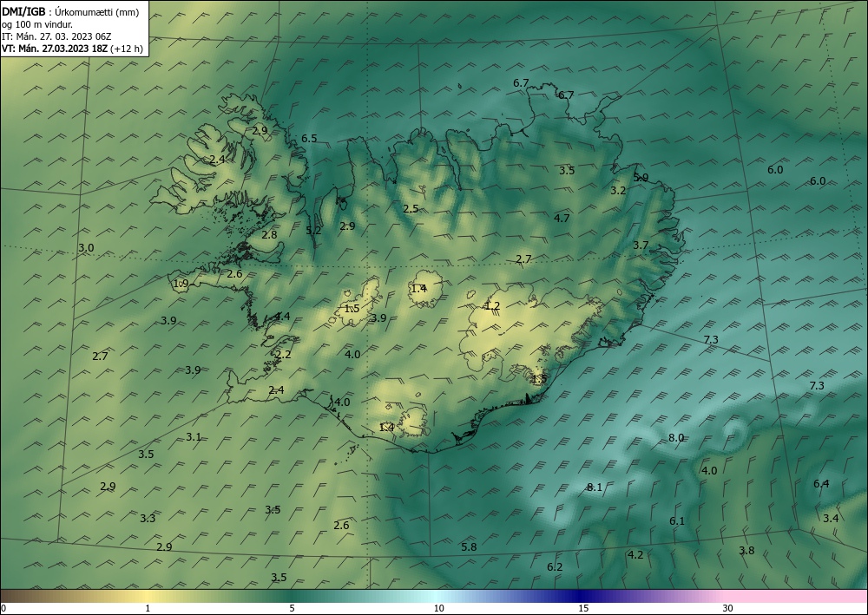Screen dimensions: 868x615
Task: Select the 'IT: Mán. 27. 03. 2023 06Z' line
Action: pos(56,36)
